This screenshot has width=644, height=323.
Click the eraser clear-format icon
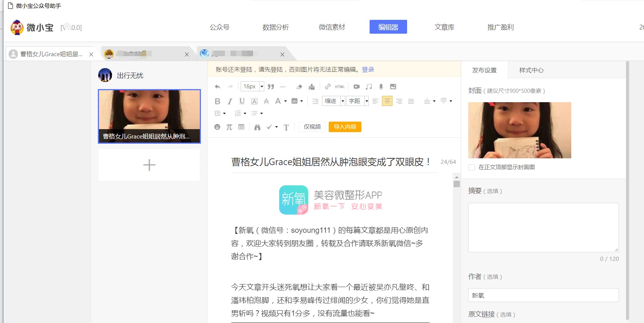click(299, 87)
